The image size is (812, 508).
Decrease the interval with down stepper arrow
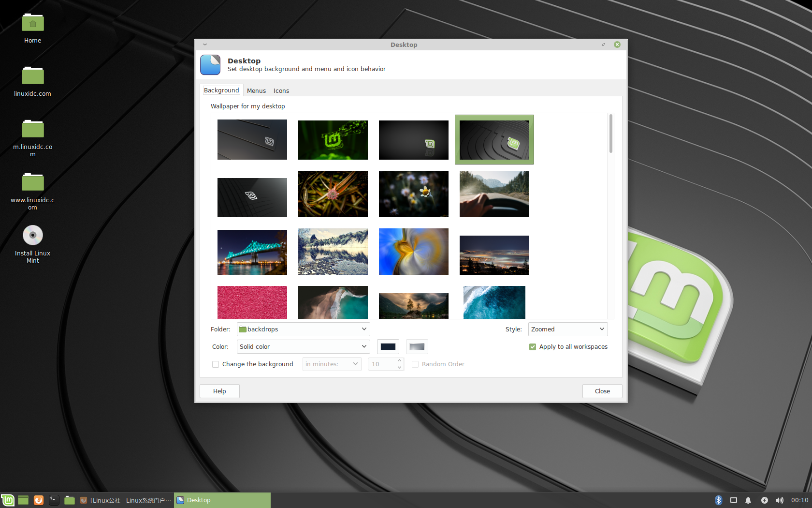[x=400, y=368]
